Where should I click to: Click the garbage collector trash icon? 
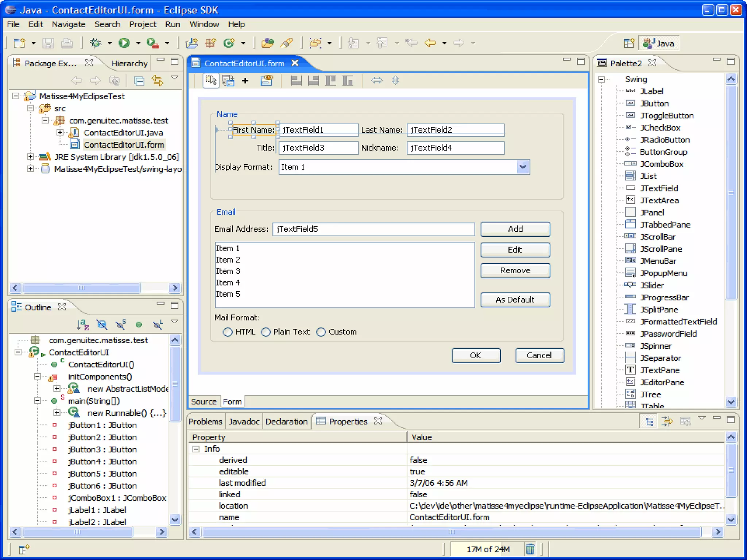click(530, 549)
